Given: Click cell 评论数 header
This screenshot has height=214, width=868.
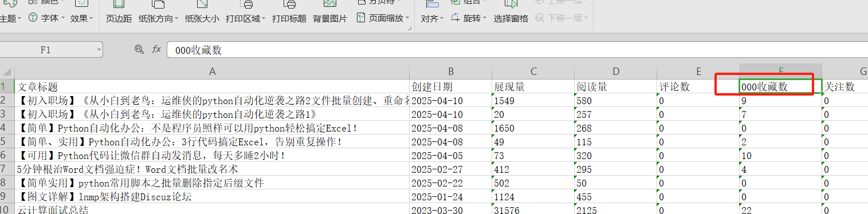Looking at the screenshot, I should point(698,86).
